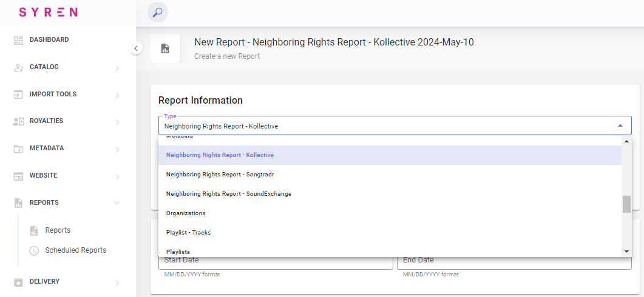The height and width of the screenshot is (297, 644).
Task: Click the Import Tools icon in the sidebar
Action: click(18, 95)
